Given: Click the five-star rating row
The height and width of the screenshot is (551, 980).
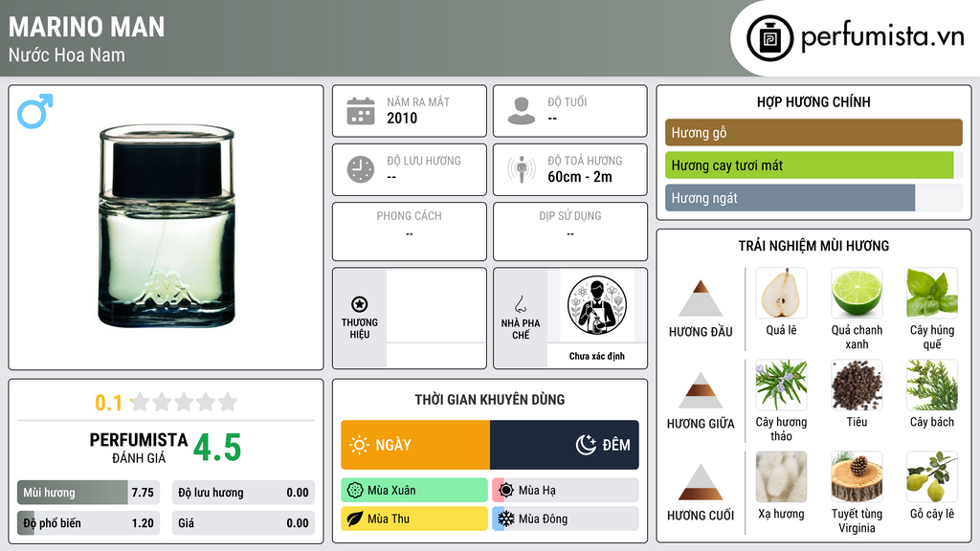Looking at the screenshot, I should click(x=185, y=402).
